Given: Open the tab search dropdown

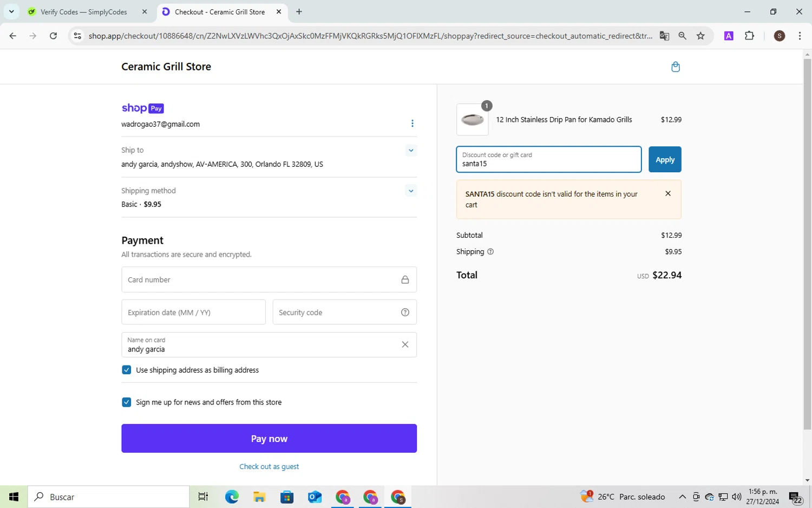Looking at the screenshot, I should [11, 11].
